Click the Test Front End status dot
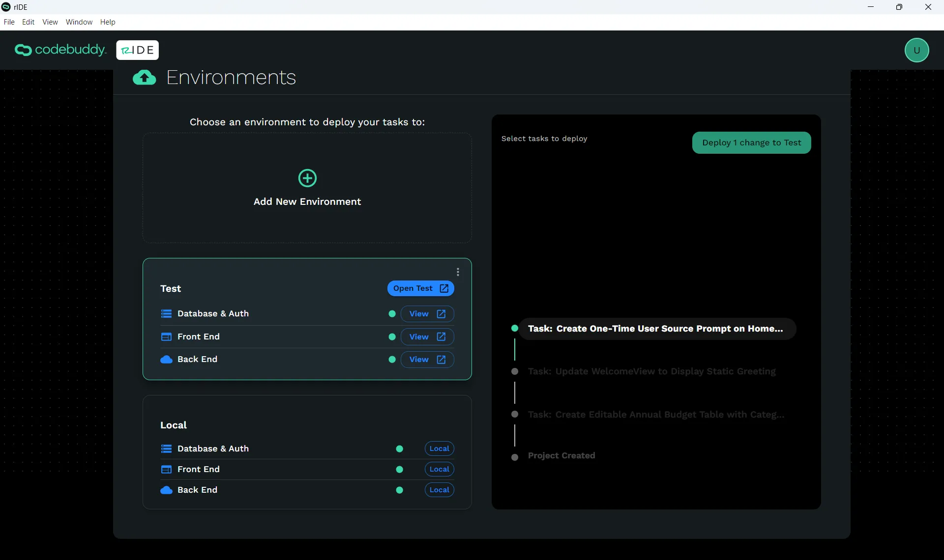 coord(392,337)
